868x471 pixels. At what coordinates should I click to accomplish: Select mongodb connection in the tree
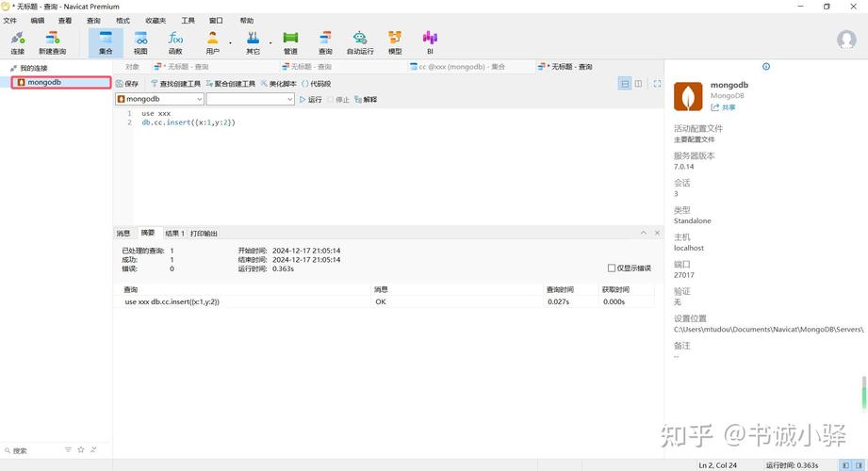(44, 83)
